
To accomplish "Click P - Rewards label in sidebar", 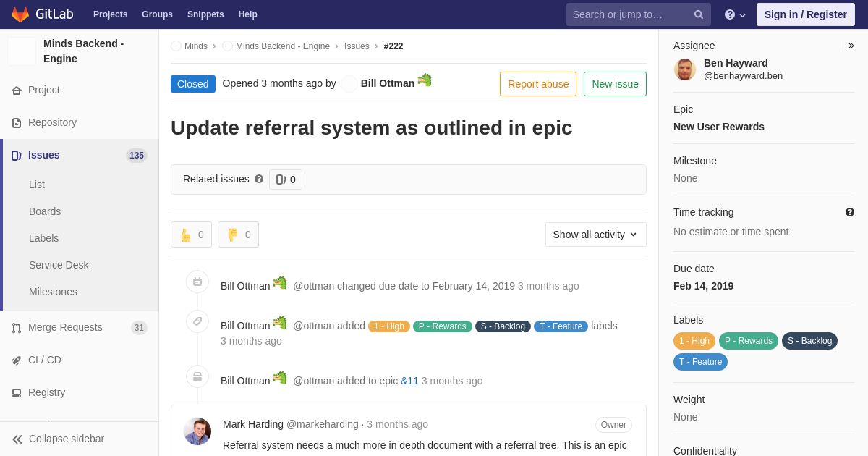I will tap(749, 341).
